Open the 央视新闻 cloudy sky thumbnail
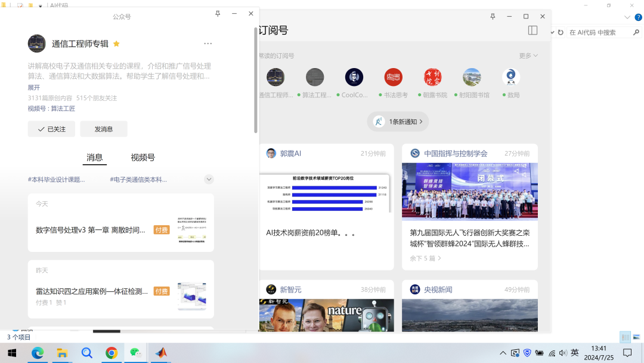Viewport: 644px width, 363px height. pos(469,315)
